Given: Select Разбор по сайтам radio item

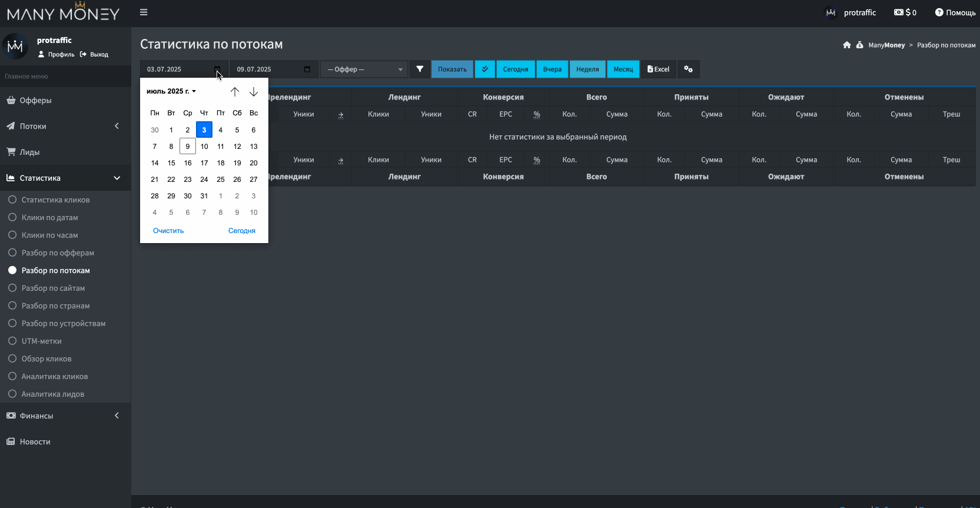Looking at the screenshot, I should (x=65, y=288).
